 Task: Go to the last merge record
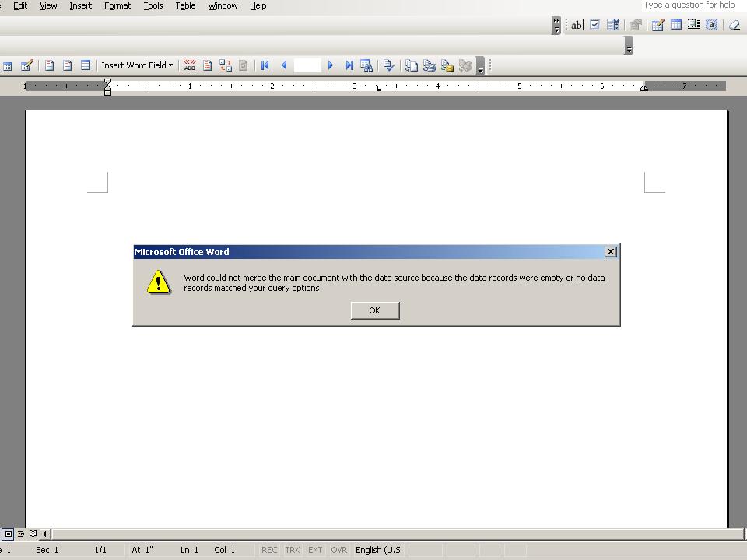(349, 65)
